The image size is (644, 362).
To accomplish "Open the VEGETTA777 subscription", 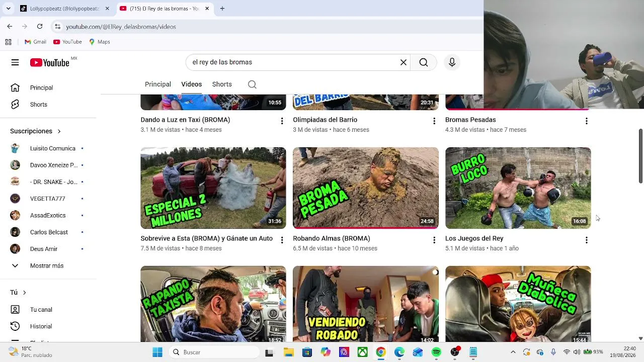I will pos(47,199).
